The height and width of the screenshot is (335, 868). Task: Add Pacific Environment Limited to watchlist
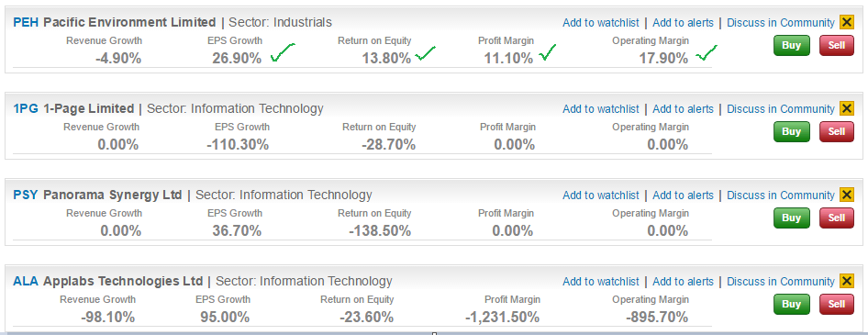tap(601, 23)
